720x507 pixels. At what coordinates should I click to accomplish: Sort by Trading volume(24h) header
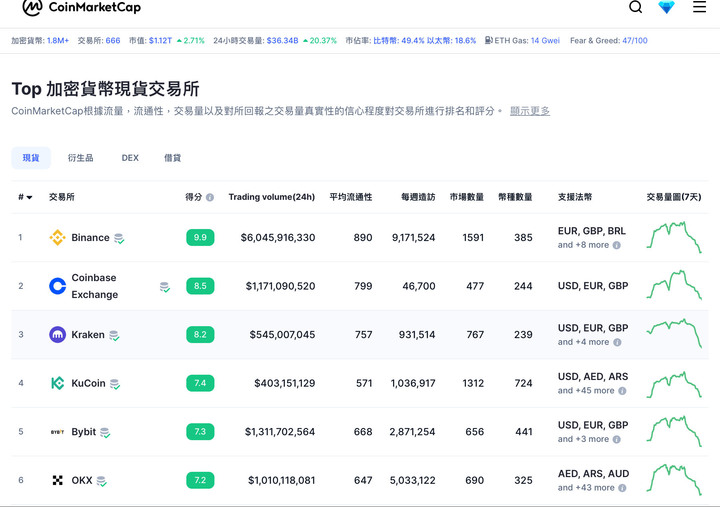[x=272, y=197]
